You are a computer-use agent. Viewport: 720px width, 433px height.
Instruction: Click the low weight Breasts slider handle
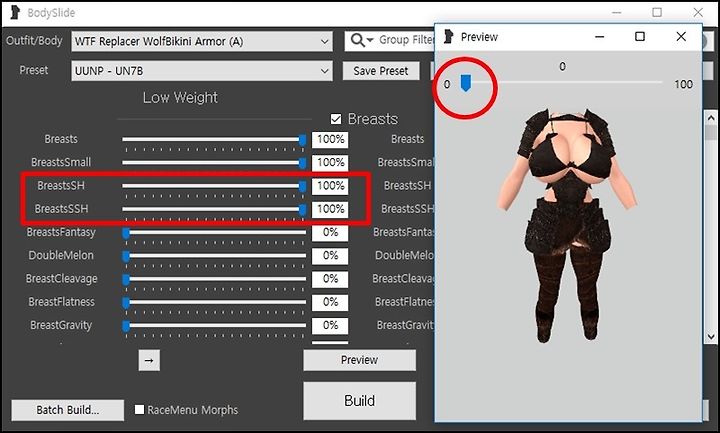point(302,140)
